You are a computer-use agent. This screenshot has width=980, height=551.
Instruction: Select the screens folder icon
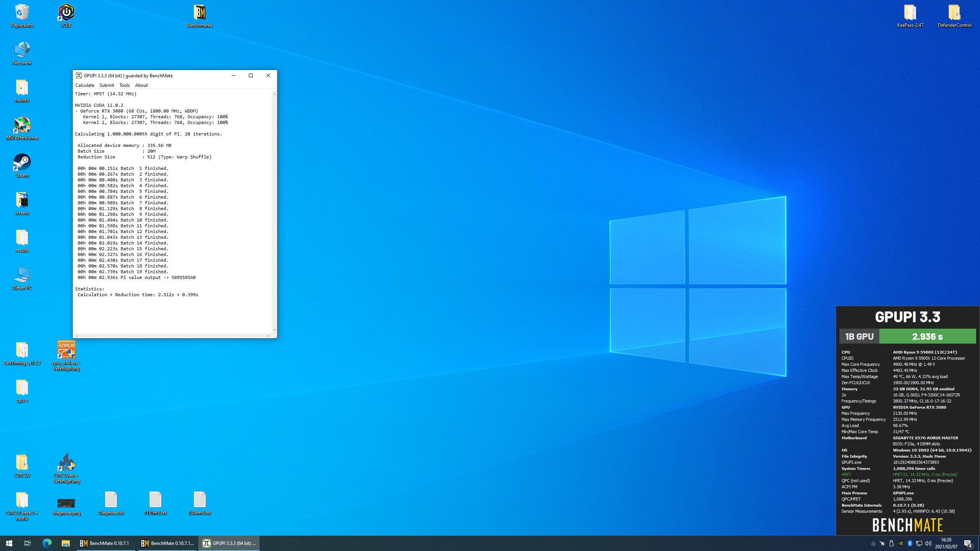coord(22,203)
